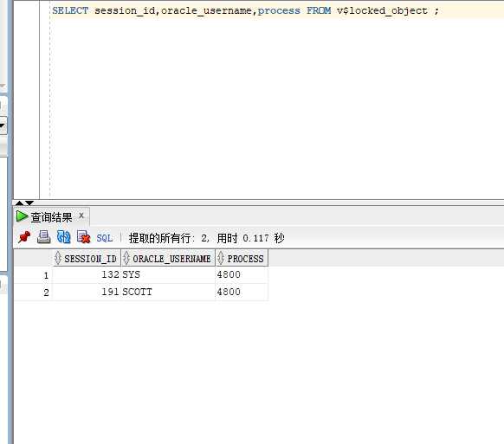Select cell with session id 191
The height and width of the screenshot is (444, 504).
87,292
